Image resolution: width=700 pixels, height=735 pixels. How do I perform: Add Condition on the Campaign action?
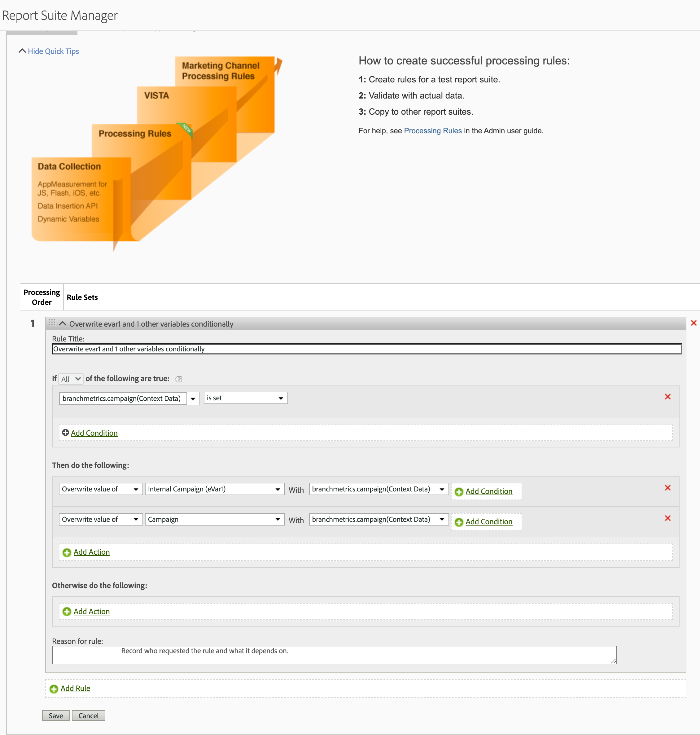point(489,521)
